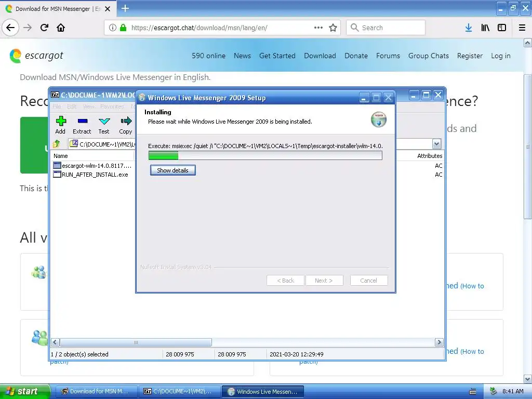Click the Attributes column header in 7-Zip
The height and width of the screenshot is (399, 532).
coord(430,156)
